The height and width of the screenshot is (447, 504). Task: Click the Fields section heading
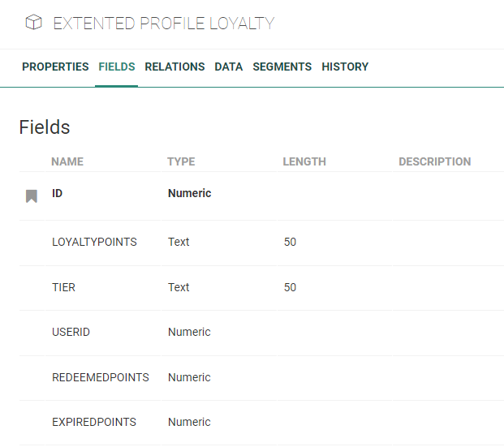[45, 127]
